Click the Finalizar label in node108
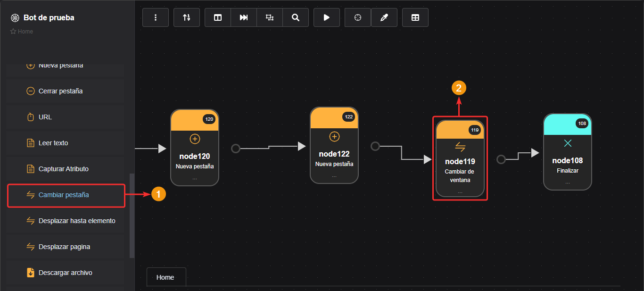This screenshot has height=291, width=644. (x=568, y=171)
